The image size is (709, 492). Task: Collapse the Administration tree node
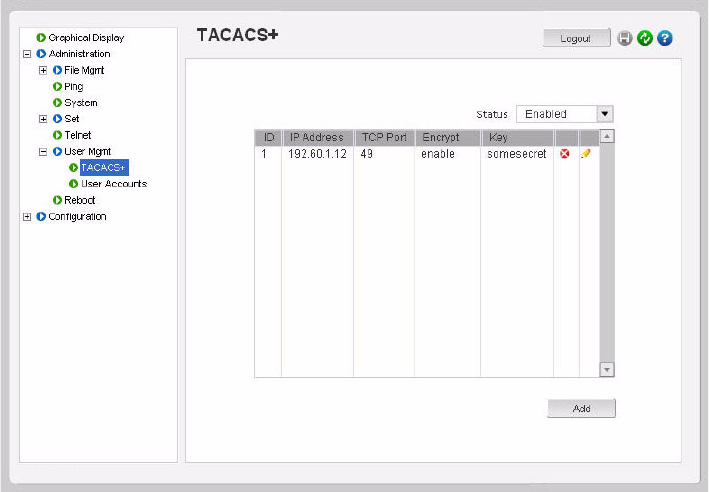coord(27,54)
